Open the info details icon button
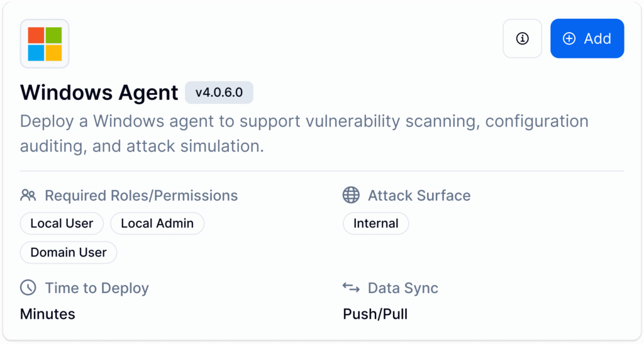The image size is (644, 344). click(x=522, y=38)
